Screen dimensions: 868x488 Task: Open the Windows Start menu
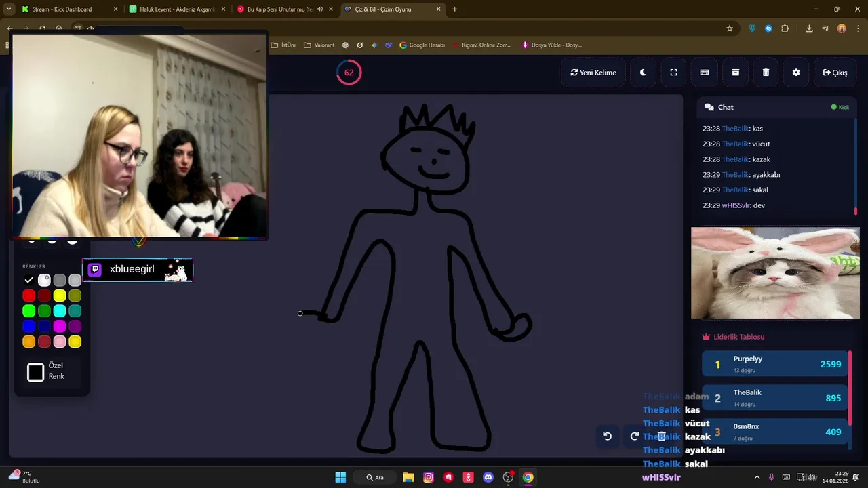(x=340, y=477)
